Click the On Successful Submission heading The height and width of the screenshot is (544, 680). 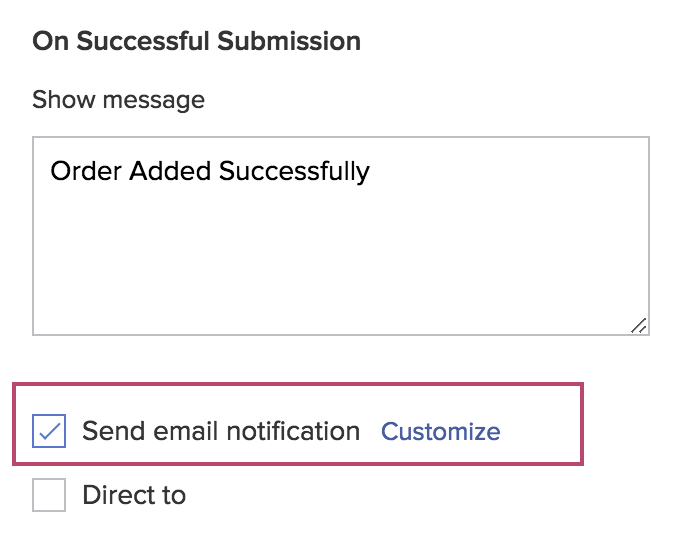196,42
